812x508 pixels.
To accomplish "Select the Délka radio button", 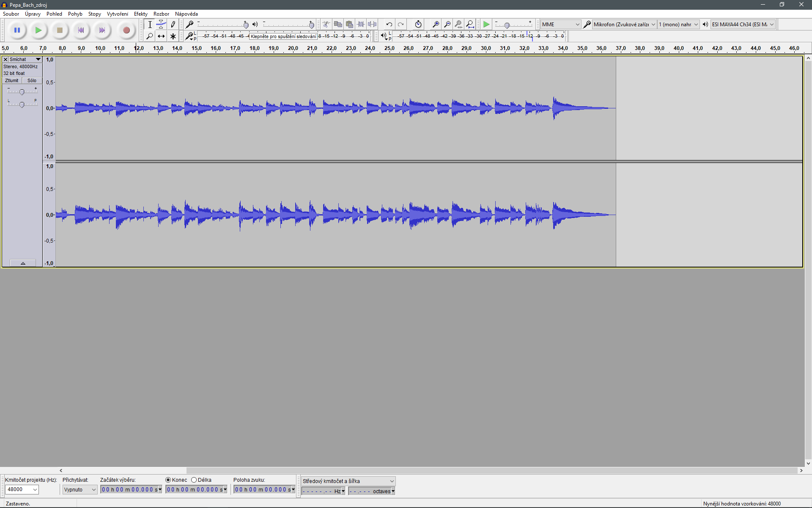I will pos(194,480).
